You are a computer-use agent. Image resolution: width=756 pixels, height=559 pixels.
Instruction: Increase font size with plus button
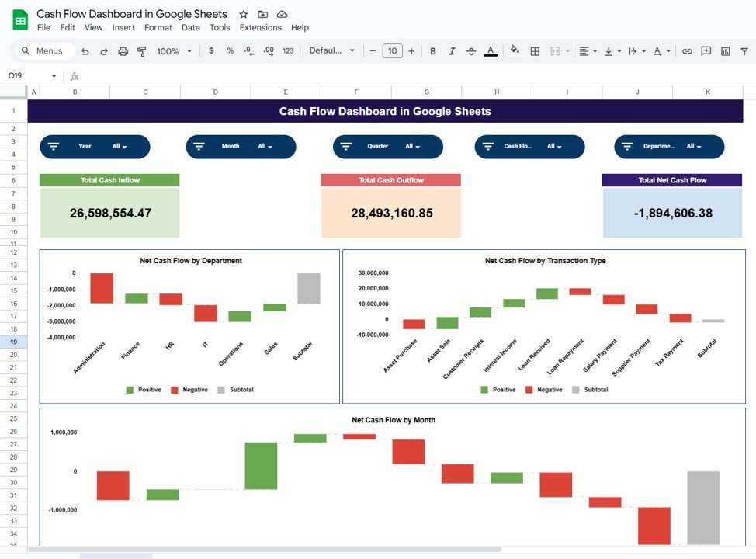(x=411, y=51)
